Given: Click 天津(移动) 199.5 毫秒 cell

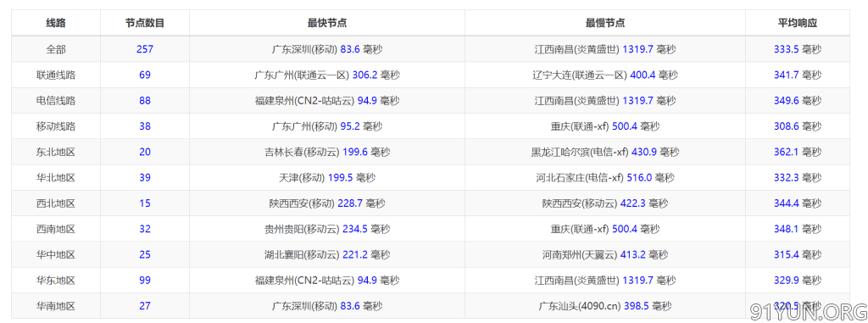Looking at the screenshot, I should click(x=327, y=178).
